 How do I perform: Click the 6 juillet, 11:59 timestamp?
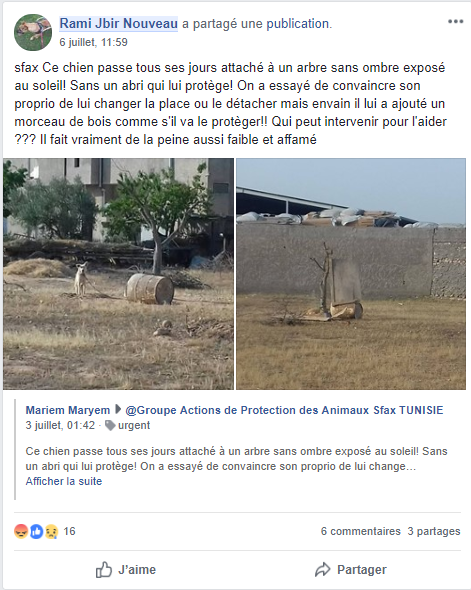pyautogui.click(x=93, y=42)
